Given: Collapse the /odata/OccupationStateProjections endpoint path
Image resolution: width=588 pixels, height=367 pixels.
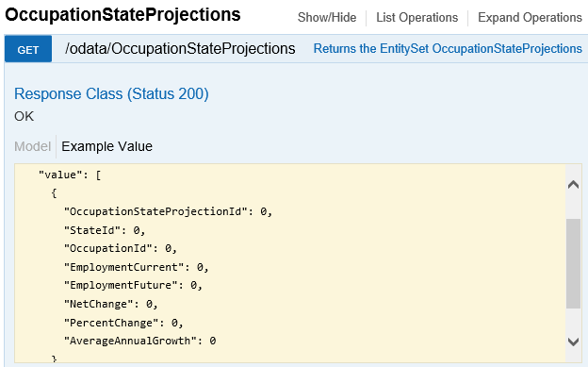Looking at the screenshot, I should (180, 49).
